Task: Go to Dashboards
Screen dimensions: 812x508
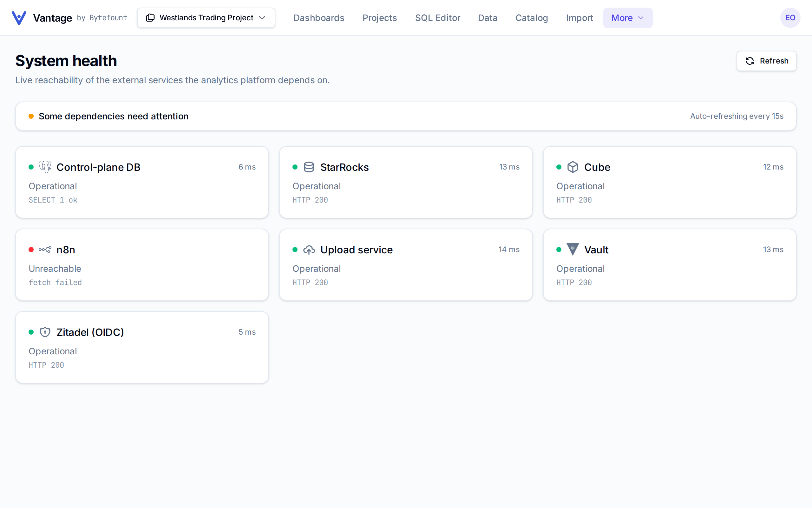Action: click(x=319, y=18)
